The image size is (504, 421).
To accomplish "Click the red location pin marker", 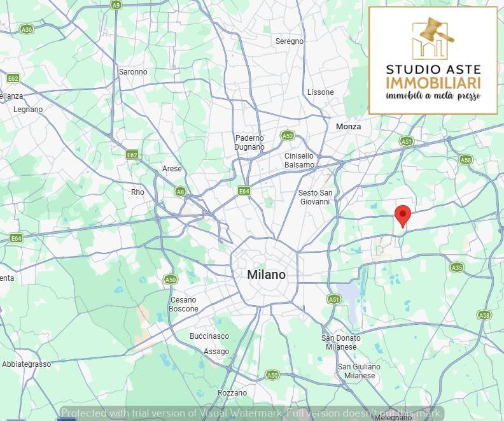I will (403, 217).
